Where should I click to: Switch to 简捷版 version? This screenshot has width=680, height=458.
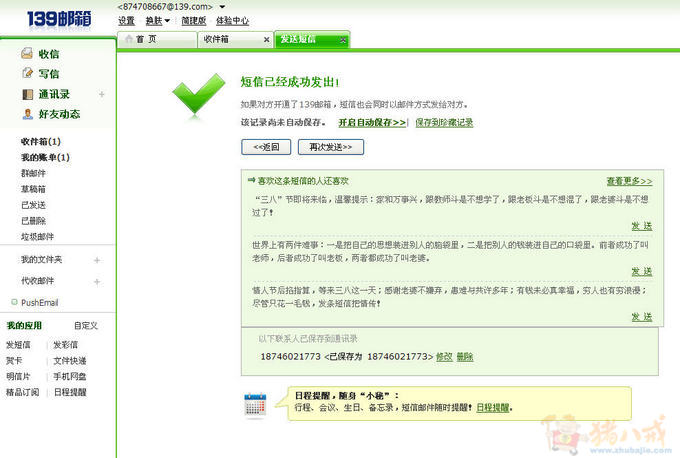click(x=193, y=20)
